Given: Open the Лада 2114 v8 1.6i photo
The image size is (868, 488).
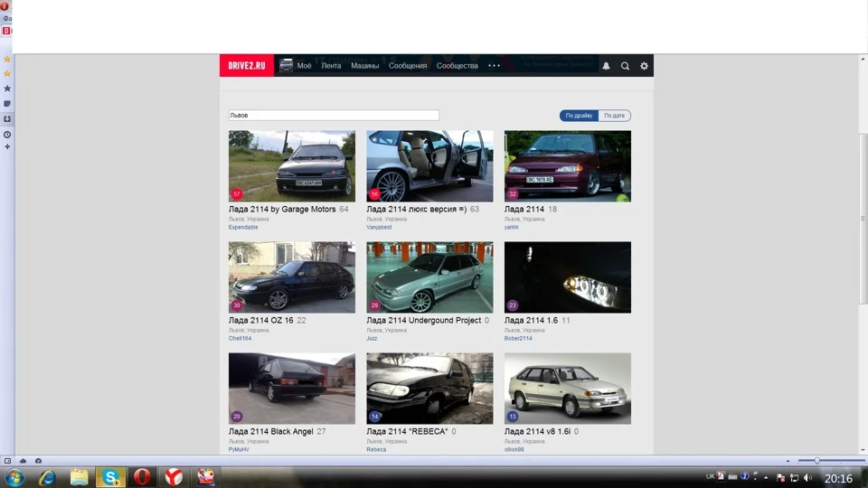Looking at the screenshot, I should coord(568,389).
